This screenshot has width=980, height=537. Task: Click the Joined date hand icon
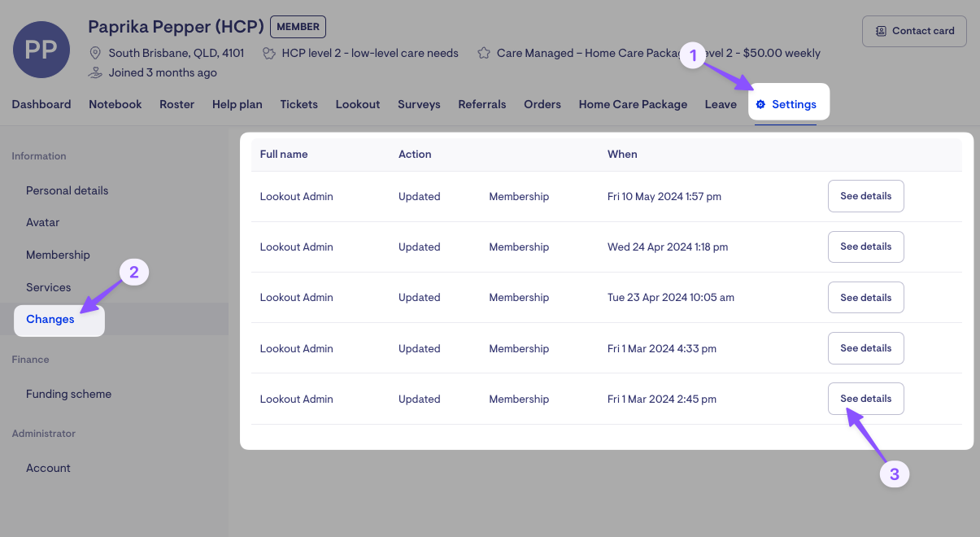pos(95,72)
